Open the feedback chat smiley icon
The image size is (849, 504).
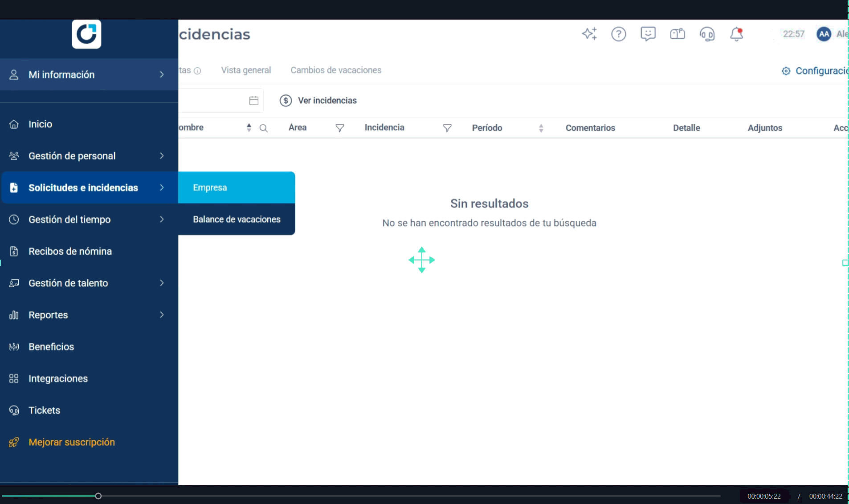click(x=648, y=34)
